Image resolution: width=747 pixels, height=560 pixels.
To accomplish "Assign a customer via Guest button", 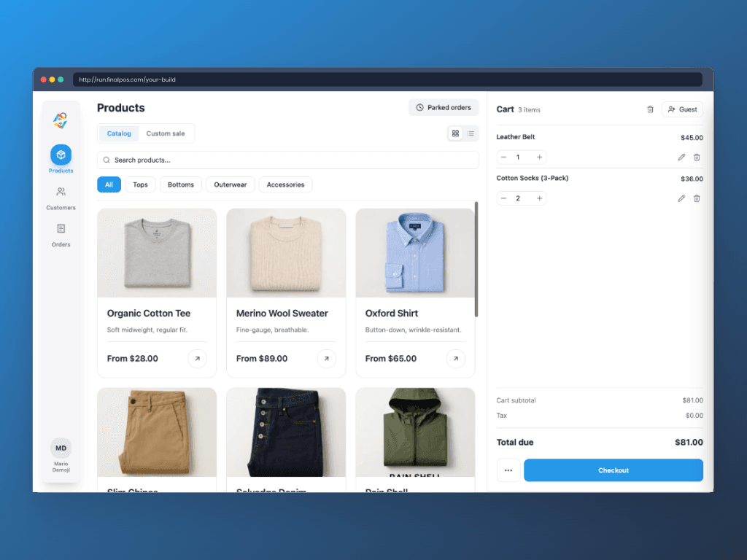I will click(682, 109).
